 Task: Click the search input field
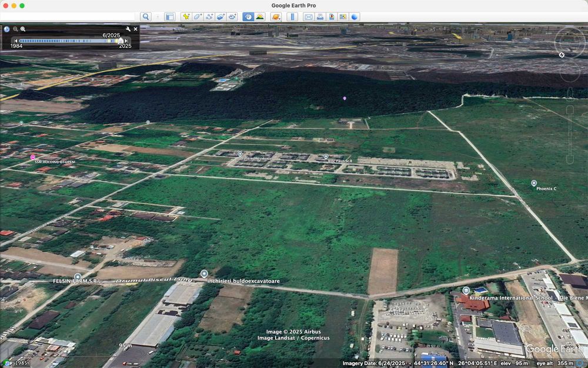68,16
